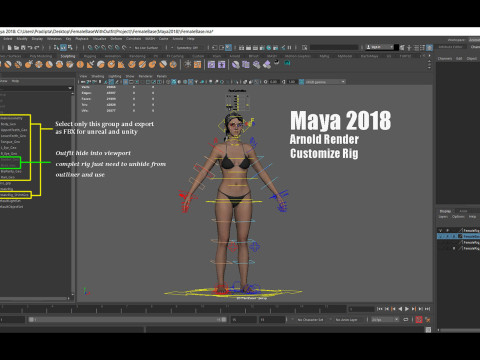Click the time slider ruler
Image resolution: width=480 pixels, height=360 pixels.
click(173, 309)
